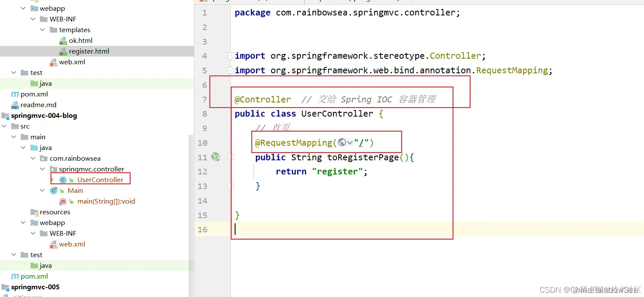Collapse the Main class node
Image resolution: width=644 pixels, height=297 pixels.
point(43,191)
